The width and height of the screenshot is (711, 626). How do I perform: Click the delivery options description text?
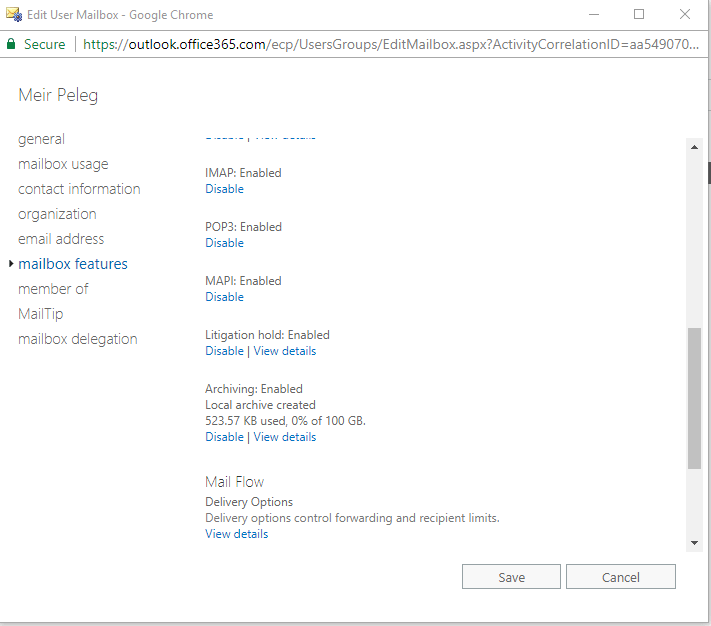tap(352, 518)
